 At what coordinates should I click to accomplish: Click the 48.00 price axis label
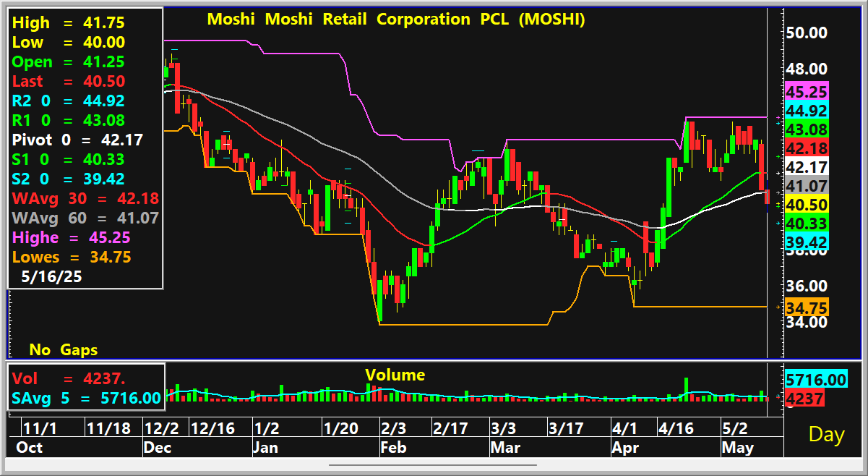[807, 69]
